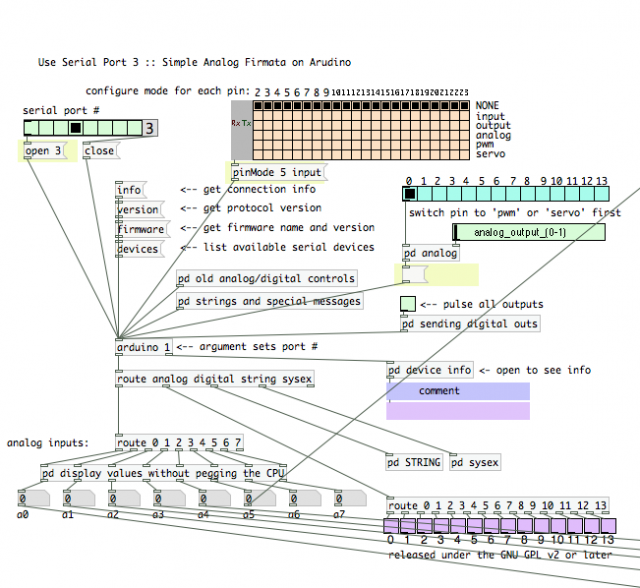
Task: Click the gray Rx Tx panel
Action: [242, 130]
